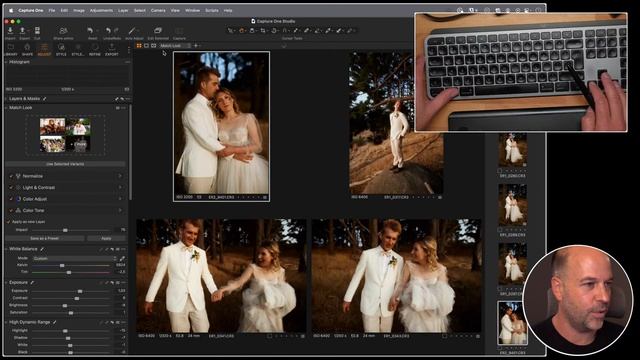Click the Layers & Masks eraser icon
640x360 pixels.
tap(122, 99)
